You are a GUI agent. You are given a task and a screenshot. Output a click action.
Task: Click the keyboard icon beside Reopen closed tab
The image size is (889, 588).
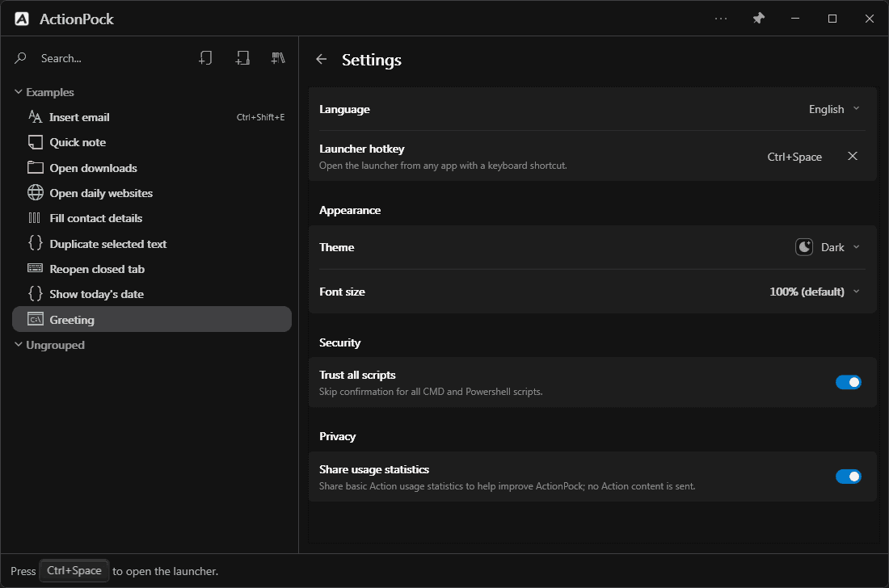point(35,268)
